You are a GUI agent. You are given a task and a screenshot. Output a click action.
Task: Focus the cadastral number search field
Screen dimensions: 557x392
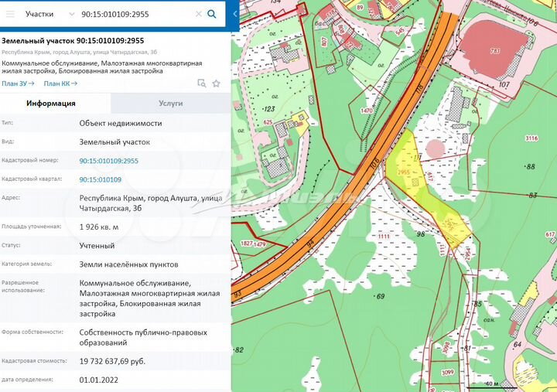click(x=135, y=14)
